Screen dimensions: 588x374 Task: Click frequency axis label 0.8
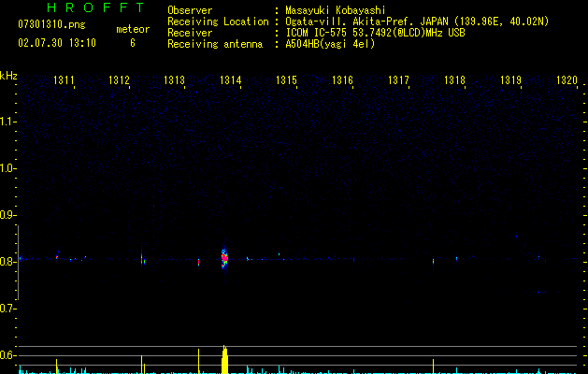[7, 262]
